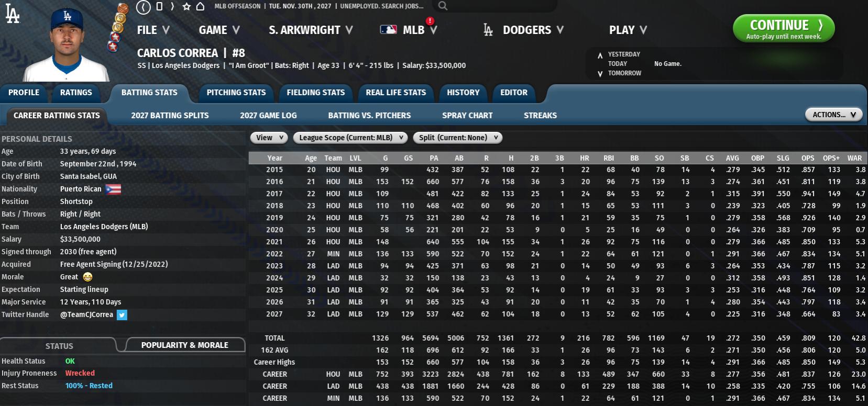Sort table by OPS+ column header
The image size is (868, 406).
pyautogui.click(x=831, y=158)
